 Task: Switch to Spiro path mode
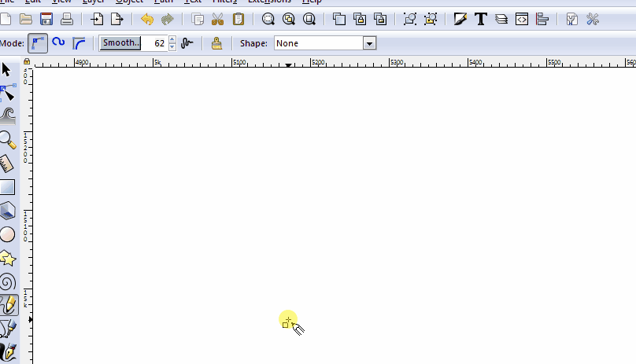58,42
